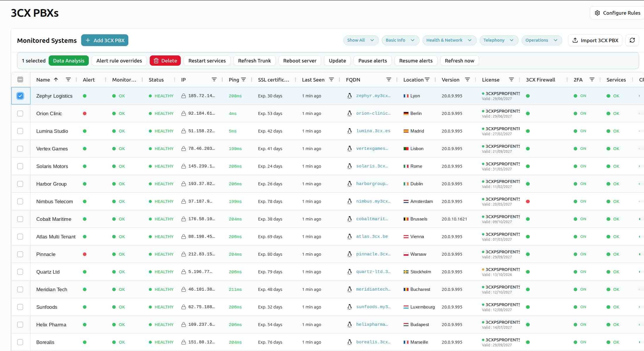Screen dimensions: 644x351
Task: Expand the Operations dropdown
Action: [541, 40]
